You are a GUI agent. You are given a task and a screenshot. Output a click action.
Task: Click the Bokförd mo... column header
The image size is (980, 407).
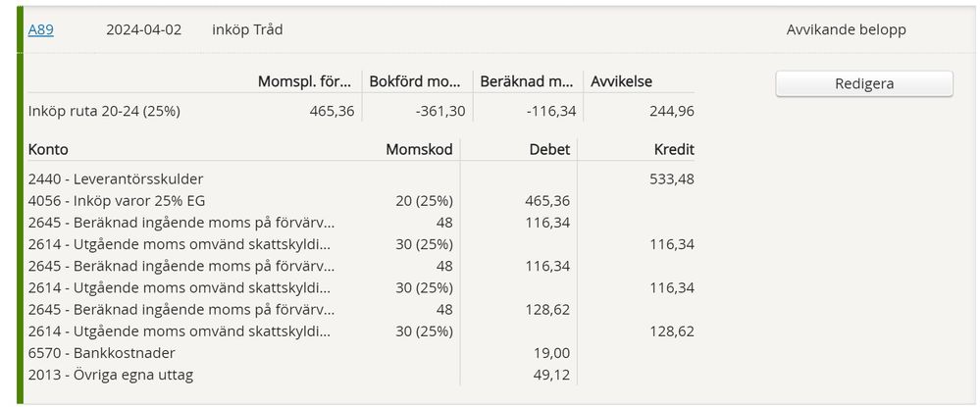click(415, 81)
